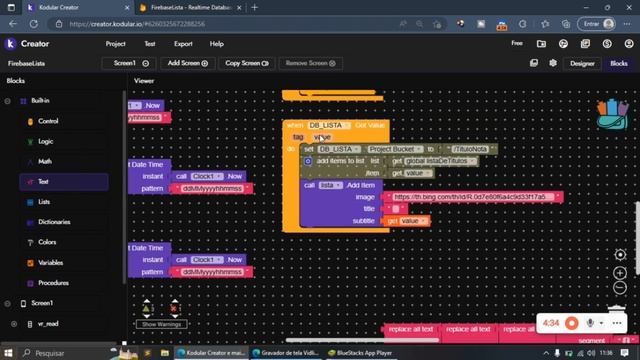Open a new browser tab

255,7
